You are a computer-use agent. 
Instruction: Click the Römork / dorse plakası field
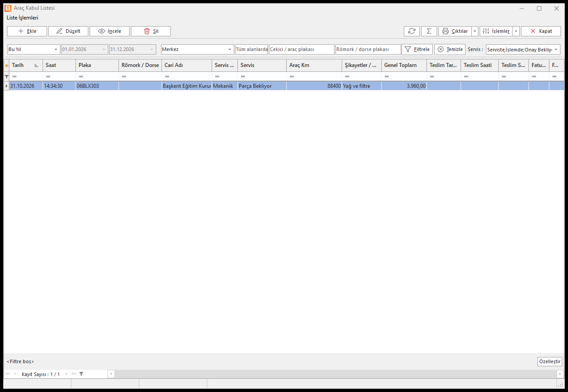pos(368,49)
